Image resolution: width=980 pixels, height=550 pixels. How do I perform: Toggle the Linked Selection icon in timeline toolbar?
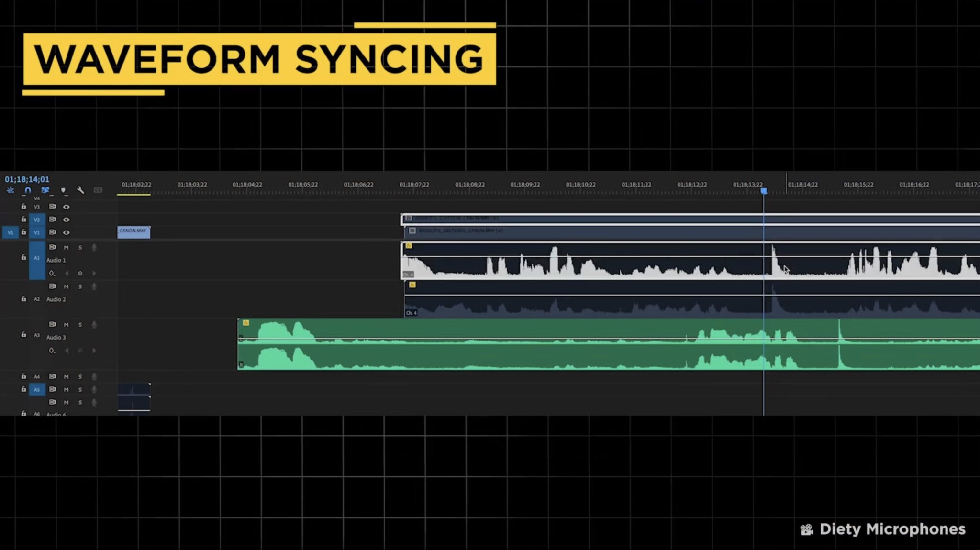46,190
